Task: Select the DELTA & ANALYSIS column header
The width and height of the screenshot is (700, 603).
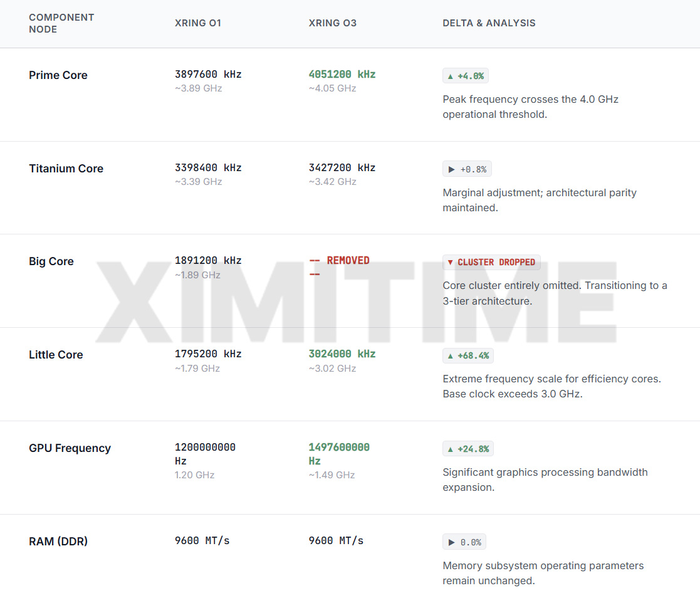Action: [489, 23]
